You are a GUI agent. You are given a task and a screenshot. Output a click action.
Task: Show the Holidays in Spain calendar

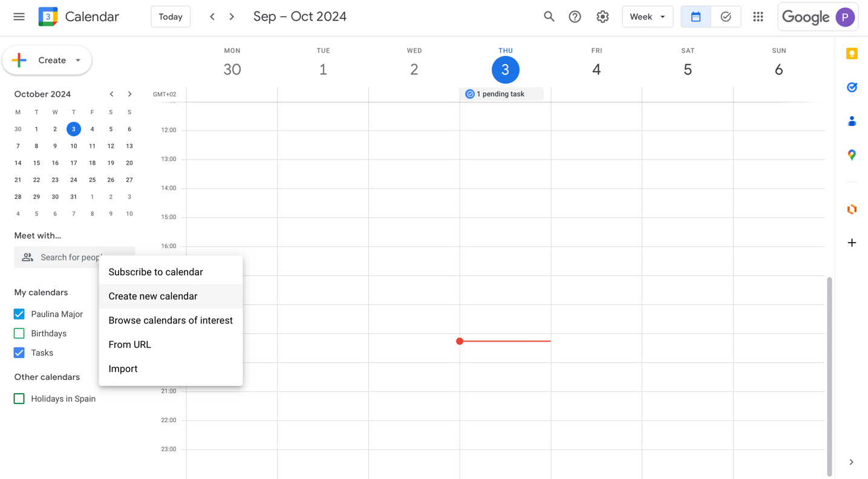(19, 399)
